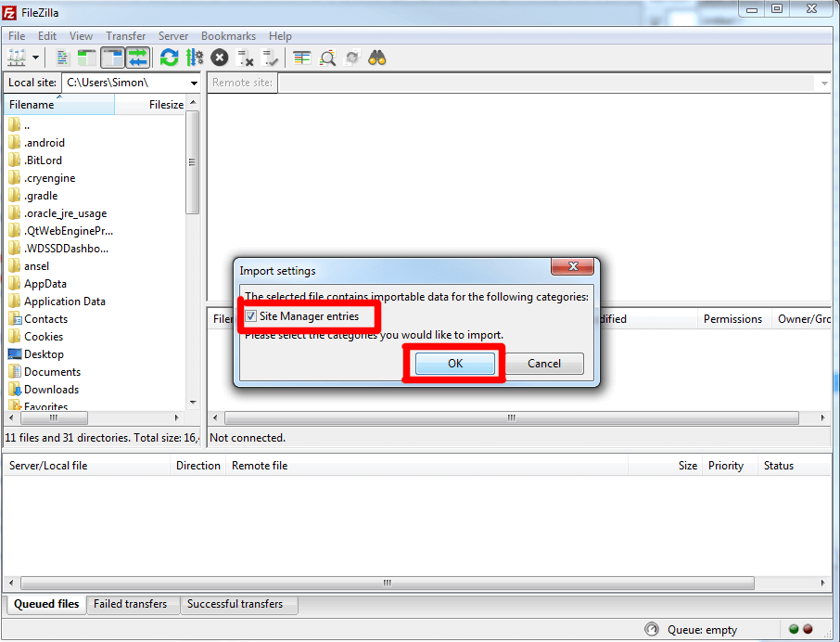Click the Direction column header in queue
Image resolution: width=840 pixels, height=642 pixels.
[198, 466]
